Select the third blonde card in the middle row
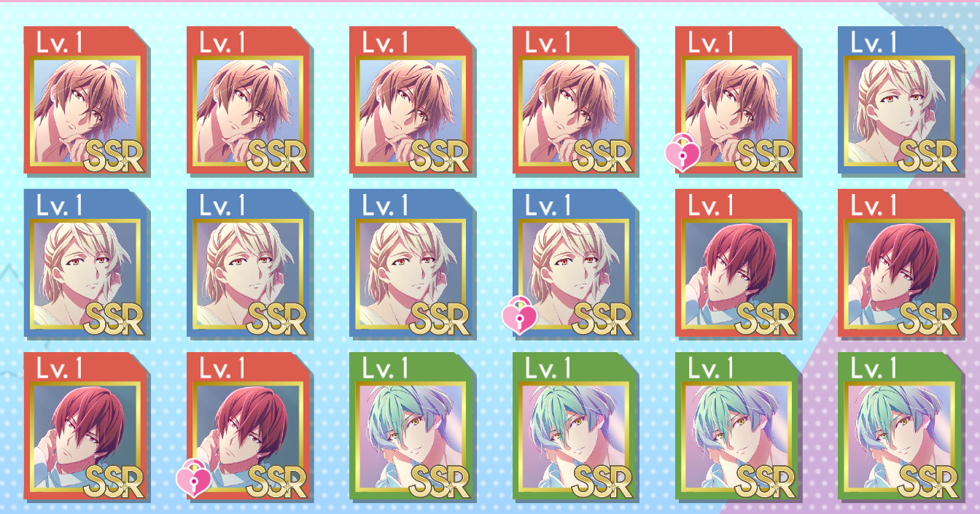The height and width of the screenshot is (514, 980). point(411,263)
